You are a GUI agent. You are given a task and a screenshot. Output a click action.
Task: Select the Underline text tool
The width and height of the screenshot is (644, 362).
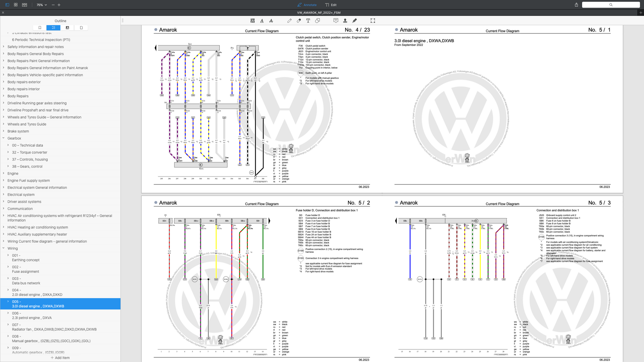(x=262, y=21)
